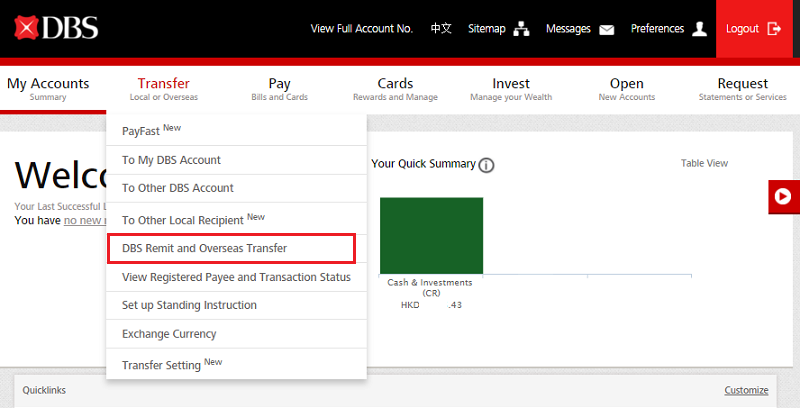This screenshot has height=408, width=800.
Task: Click the green Cash & Investments bar
Action: point(431,235)
